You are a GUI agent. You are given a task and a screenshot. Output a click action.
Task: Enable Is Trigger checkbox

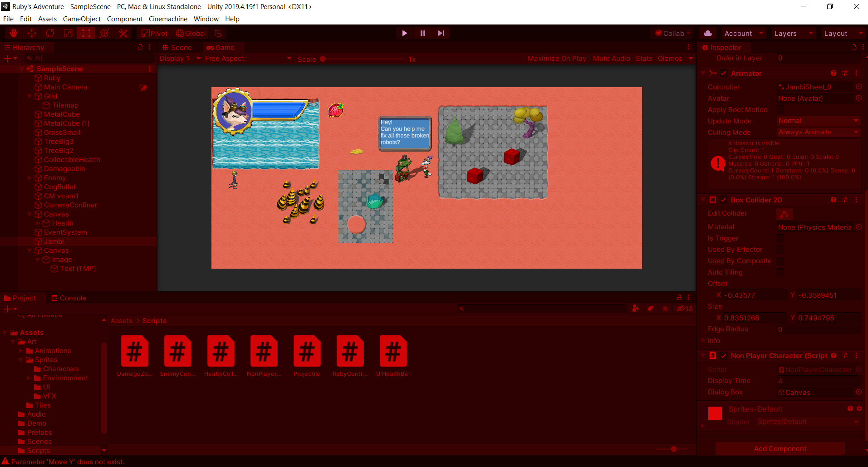click(x=780, y=238)
